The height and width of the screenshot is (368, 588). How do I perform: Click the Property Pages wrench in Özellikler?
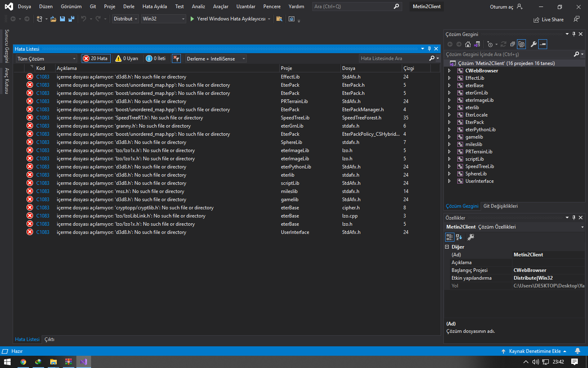(471, 237)
